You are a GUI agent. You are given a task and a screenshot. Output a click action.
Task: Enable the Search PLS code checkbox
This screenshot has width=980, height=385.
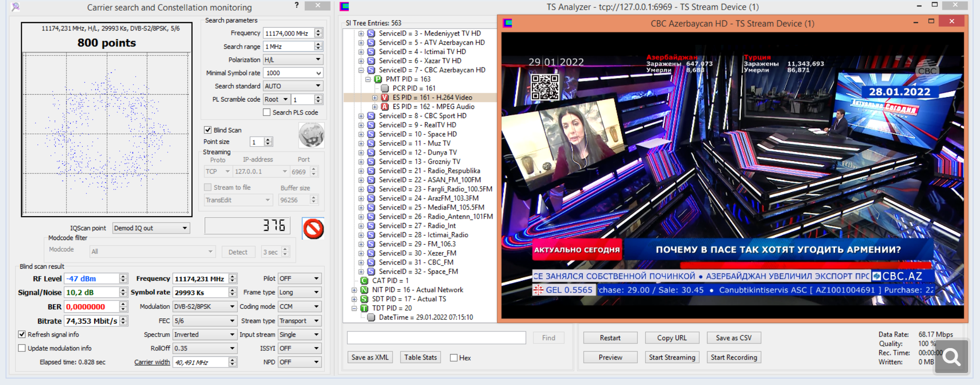tap(266, 112)
